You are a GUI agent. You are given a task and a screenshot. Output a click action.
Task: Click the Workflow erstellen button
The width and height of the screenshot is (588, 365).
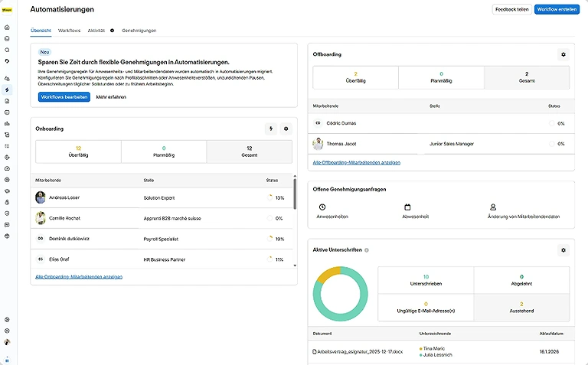(557, 9)
